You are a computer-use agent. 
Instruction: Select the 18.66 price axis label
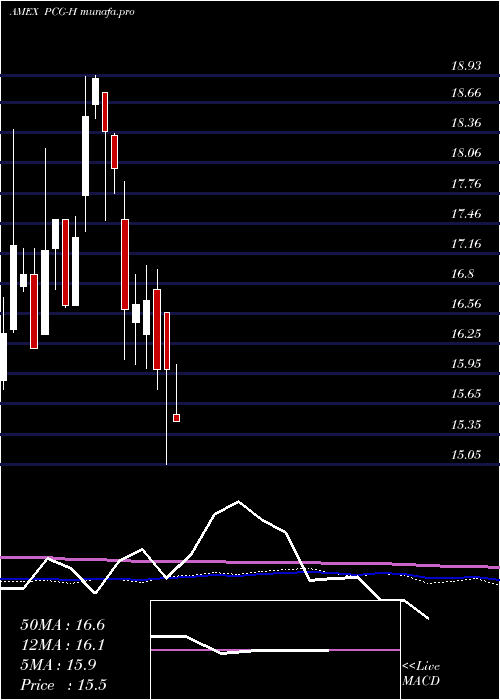466,93
